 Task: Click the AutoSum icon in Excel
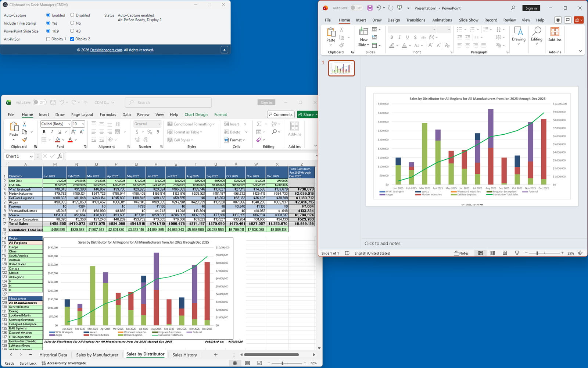258,124
